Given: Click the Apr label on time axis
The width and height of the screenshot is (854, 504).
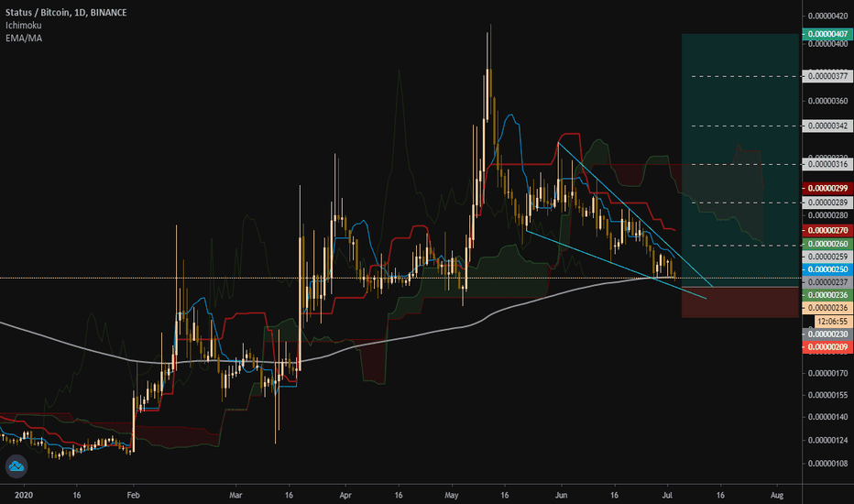Looking at the screenshot, I should (x=345, y=495).
